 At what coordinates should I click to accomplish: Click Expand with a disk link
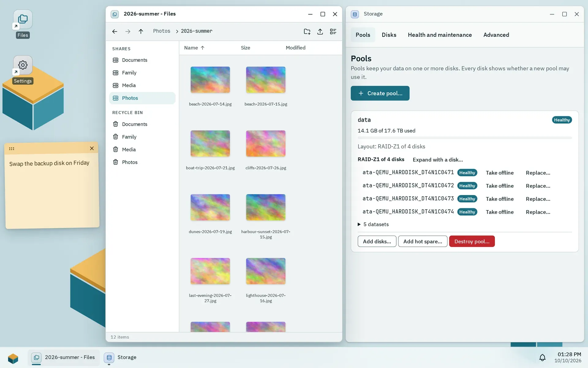pos(438,160)
